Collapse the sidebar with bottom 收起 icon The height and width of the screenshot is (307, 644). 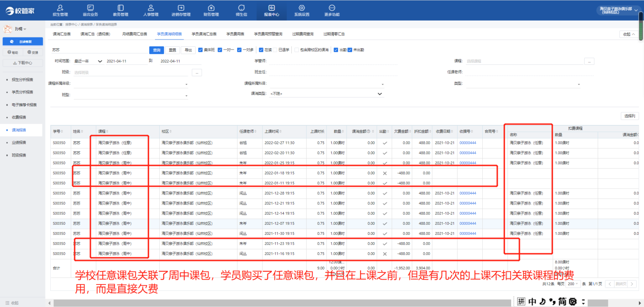point(8,303)
